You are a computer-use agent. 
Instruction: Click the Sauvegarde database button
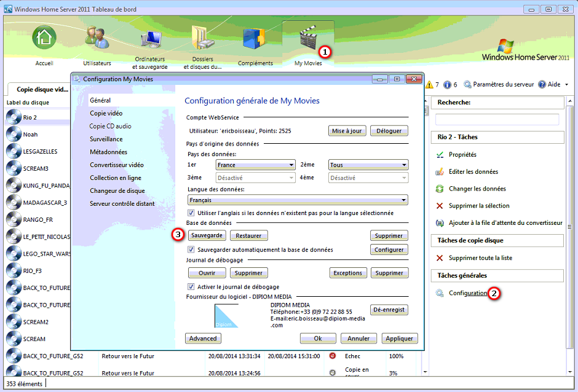(207, 235)
